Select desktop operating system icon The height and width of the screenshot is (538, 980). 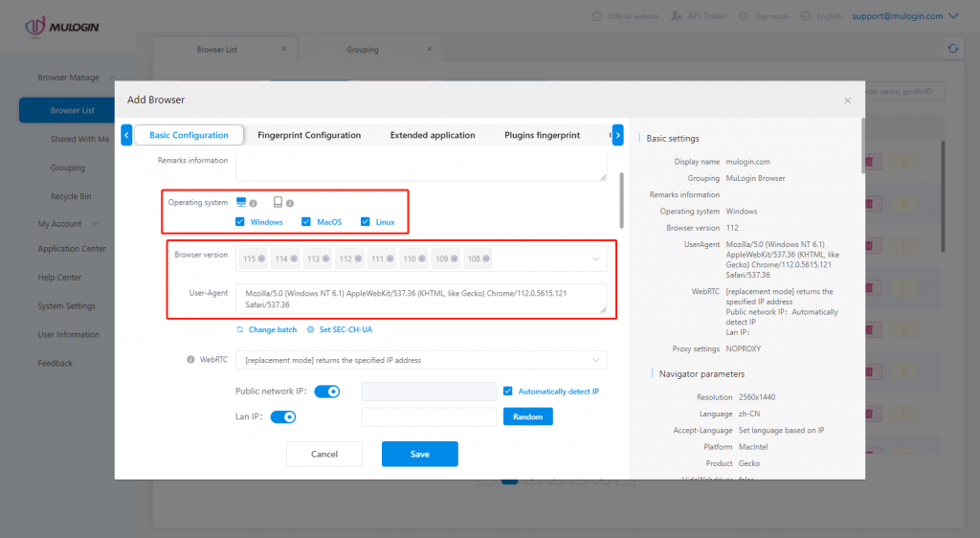pos(240,202)
